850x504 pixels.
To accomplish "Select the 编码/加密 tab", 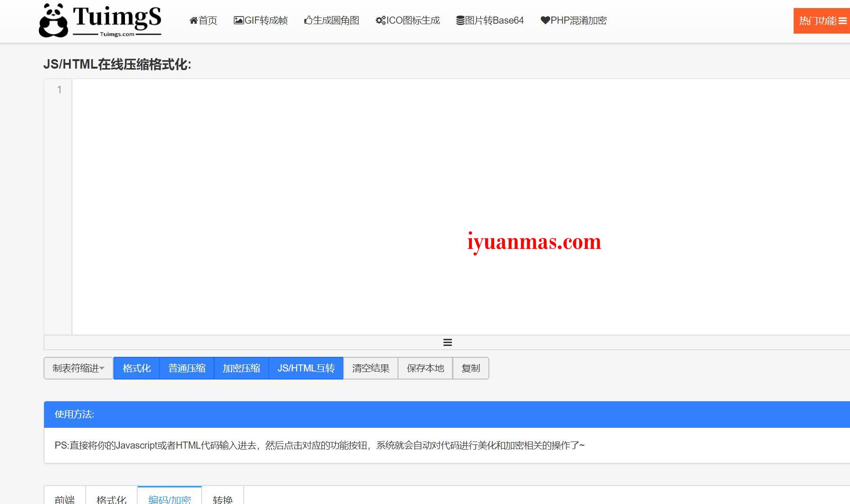I will click(x=169, y=496).
